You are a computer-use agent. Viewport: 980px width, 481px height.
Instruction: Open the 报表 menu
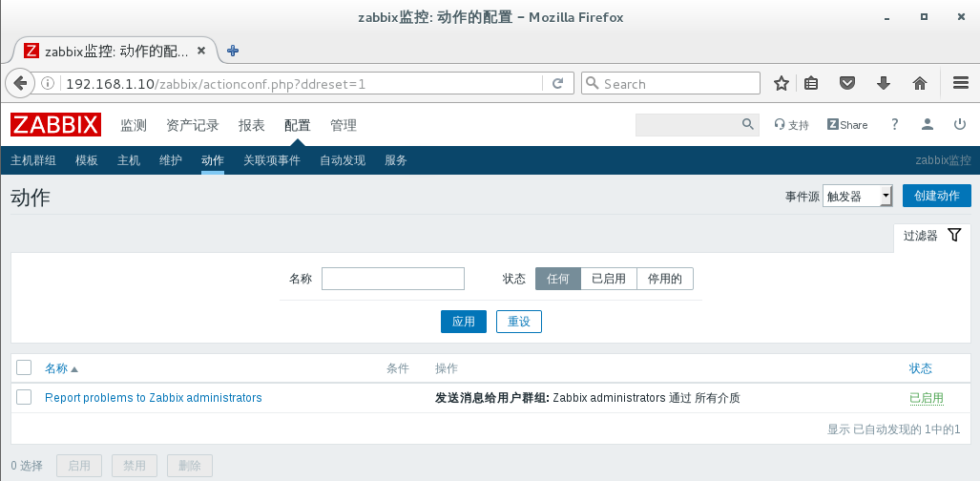(251, 125)
